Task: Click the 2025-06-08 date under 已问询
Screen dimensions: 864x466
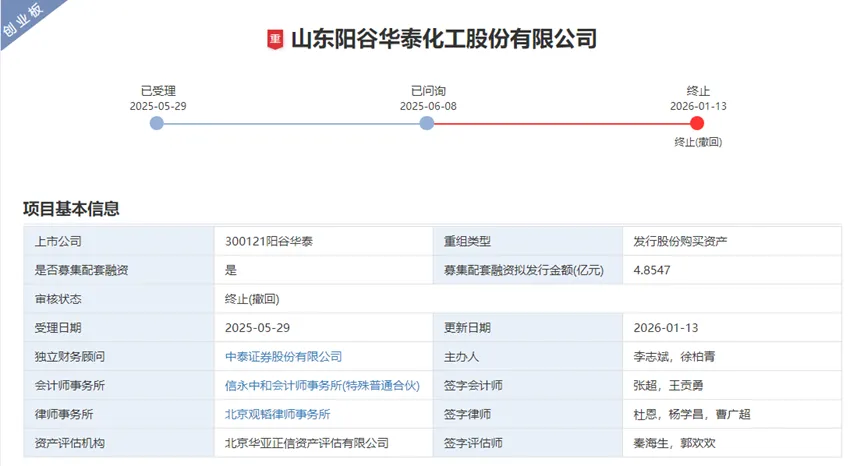Action: (x=428, y=106)
